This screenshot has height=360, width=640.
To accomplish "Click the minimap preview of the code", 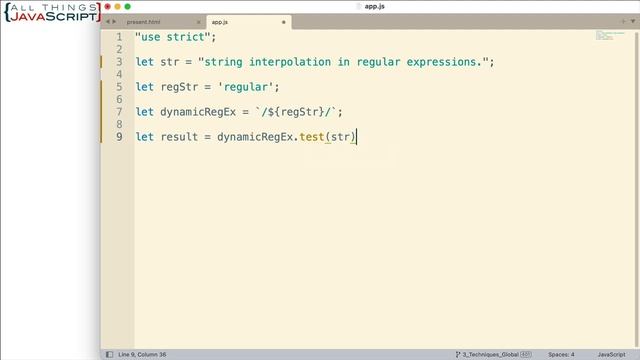I will (610, 36).
